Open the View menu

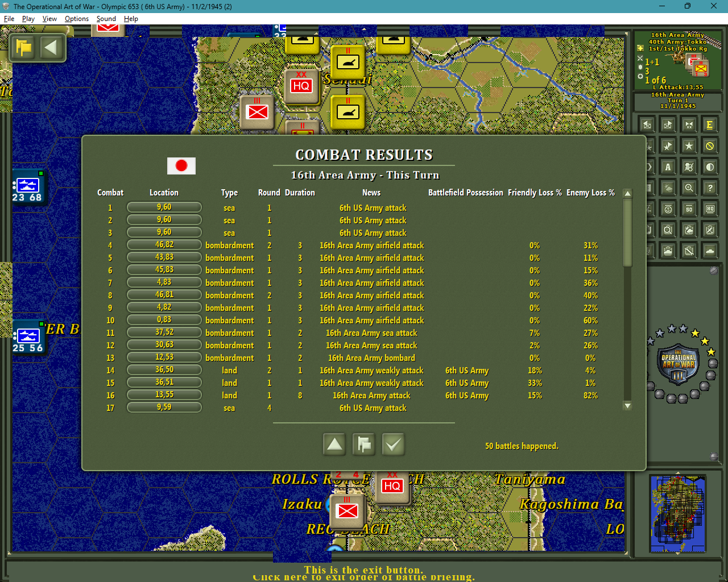[49, 19]
